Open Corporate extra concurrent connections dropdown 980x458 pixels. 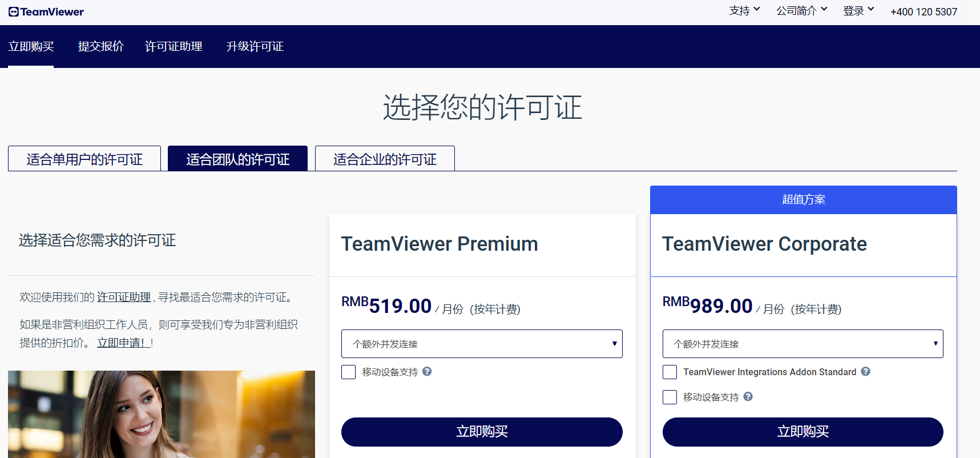pos(802,344)
